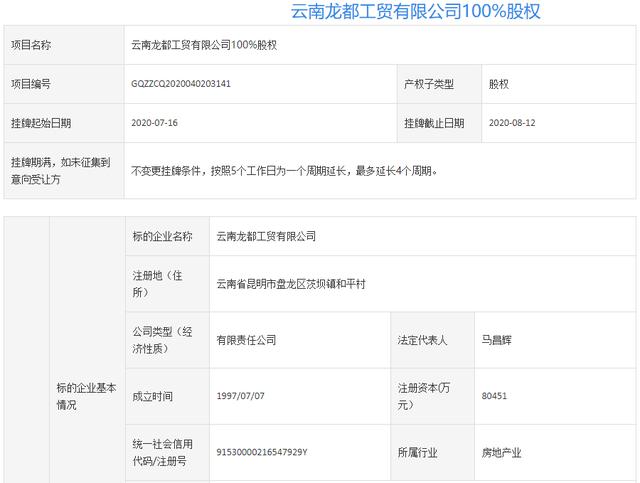Click the 挂牌起始日期 label

click(41, 123)
